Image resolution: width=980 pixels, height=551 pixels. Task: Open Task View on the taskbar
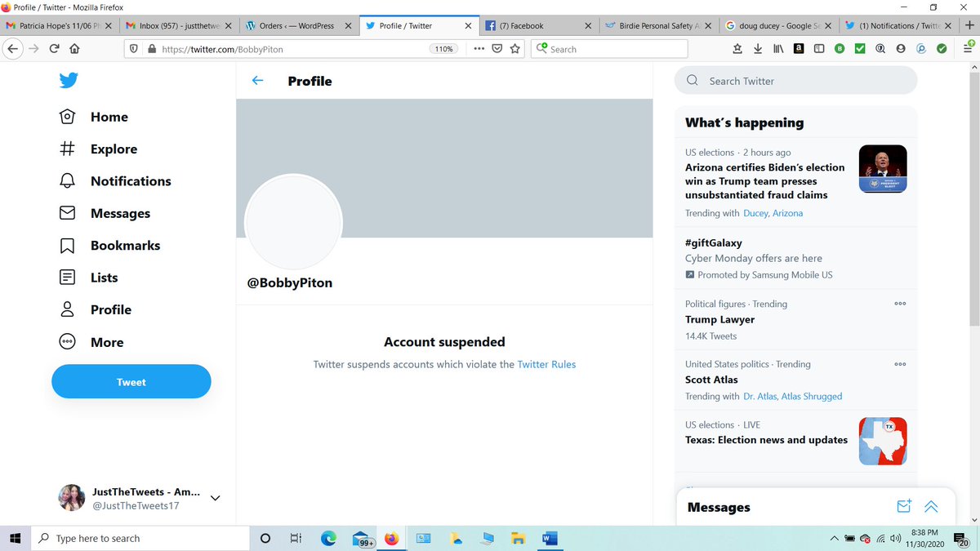coord(296,539)
